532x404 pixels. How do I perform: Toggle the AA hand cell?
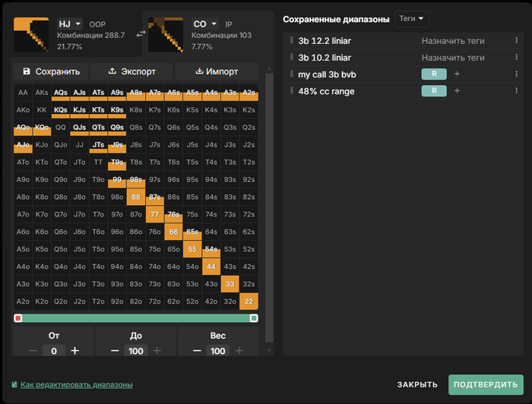pos(23,93)
